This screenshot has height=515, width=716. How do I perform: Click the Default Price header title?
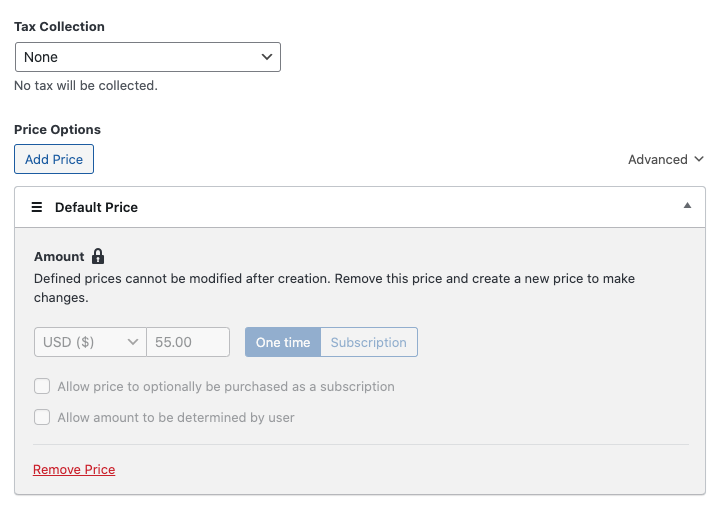tap(96, 207)
